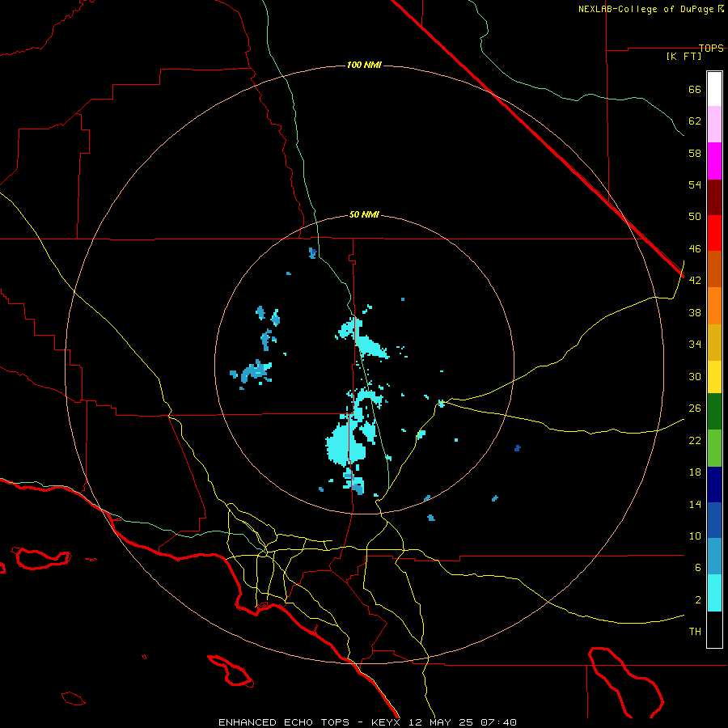This screenshot has height=728, width=728.
Task: Click the '07:40' timestamp text
Action: (x=498, y=722)
